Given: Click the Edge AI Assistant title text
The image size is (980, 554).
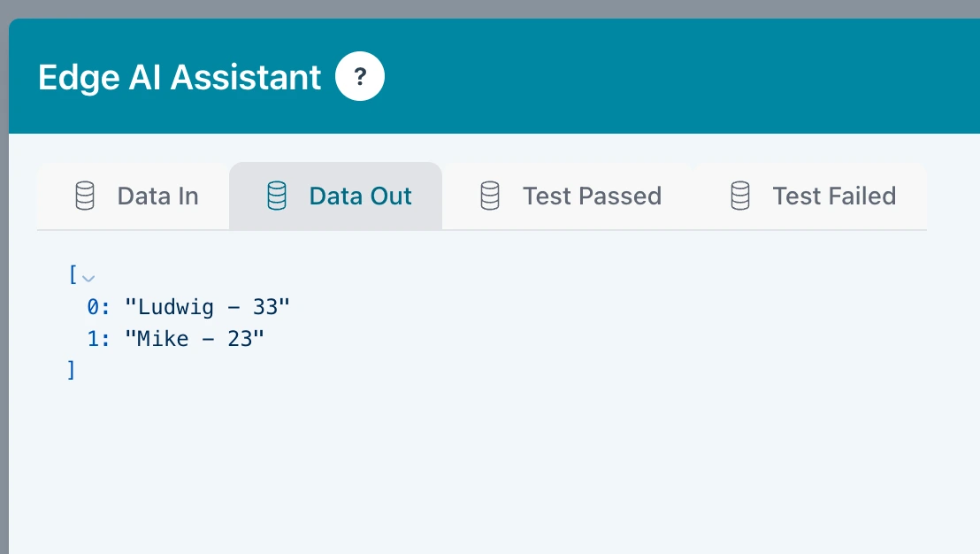Looking at the screenshot, I should pos(180,77).
